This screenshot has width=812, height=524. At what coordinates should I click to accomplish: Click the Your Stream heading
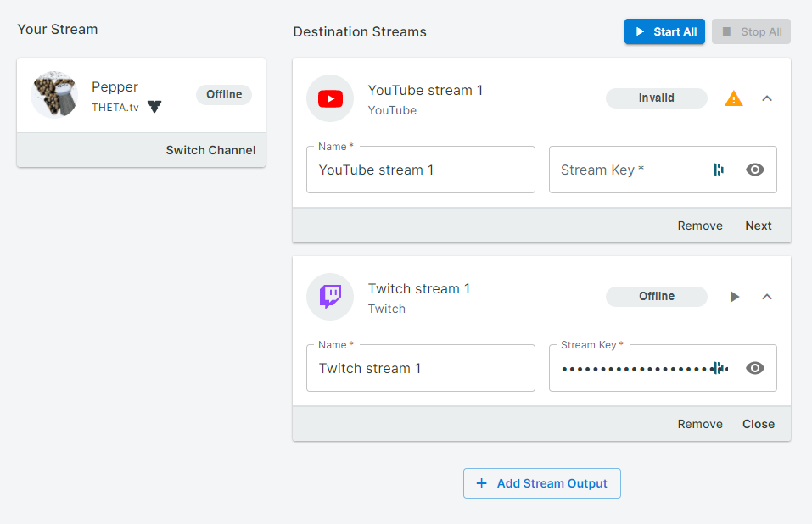click(58, 30)
